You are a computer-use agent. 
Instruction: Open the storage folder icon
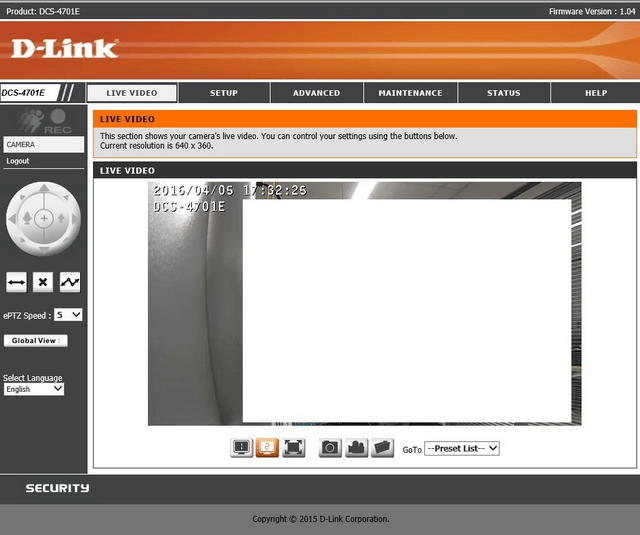click(x=382, y=448)
